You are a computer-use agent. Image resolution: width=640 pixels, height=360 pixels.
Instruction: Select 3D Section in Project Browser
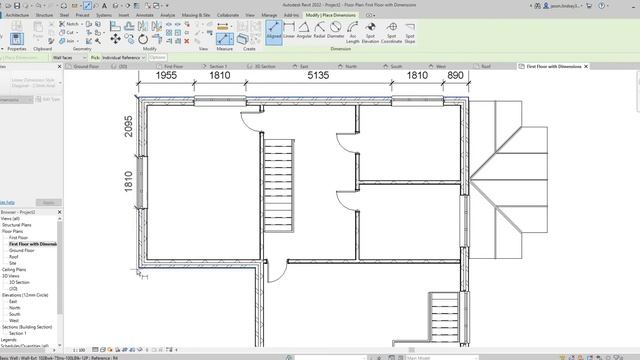[x=19, y=282]
